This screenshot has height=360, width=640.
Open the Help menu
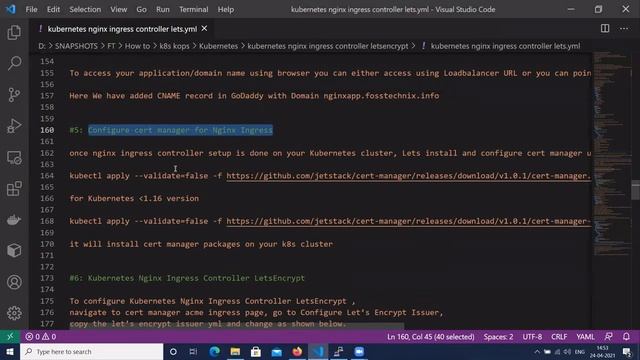225,9
